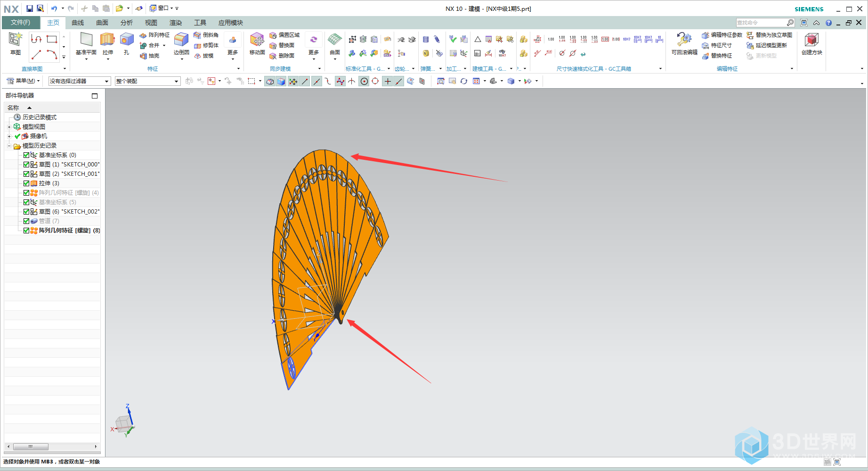Toggle checkbox for 草图 (6) SKETCH_002
Viewport: 868px width, 471px height.
26,212
